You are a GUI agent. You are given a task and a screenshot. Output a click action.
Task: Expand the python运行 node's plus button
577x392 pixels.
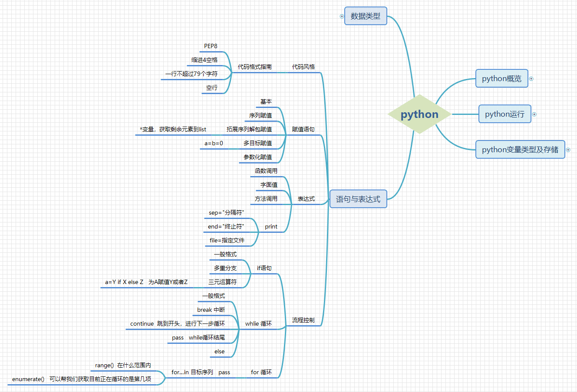tap(534, 114)
